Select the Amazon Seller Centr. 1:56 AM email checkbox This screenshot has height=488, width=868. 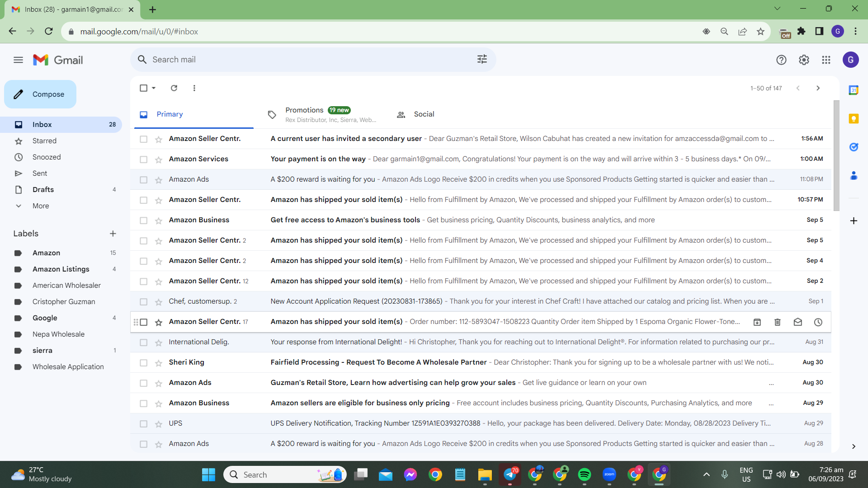(143, 139)
